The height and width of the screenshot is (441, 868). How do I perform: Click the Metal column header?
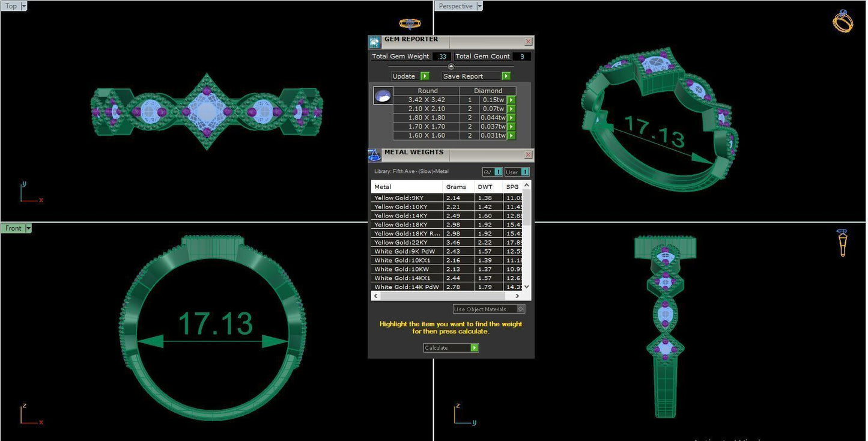coord(407,187)
